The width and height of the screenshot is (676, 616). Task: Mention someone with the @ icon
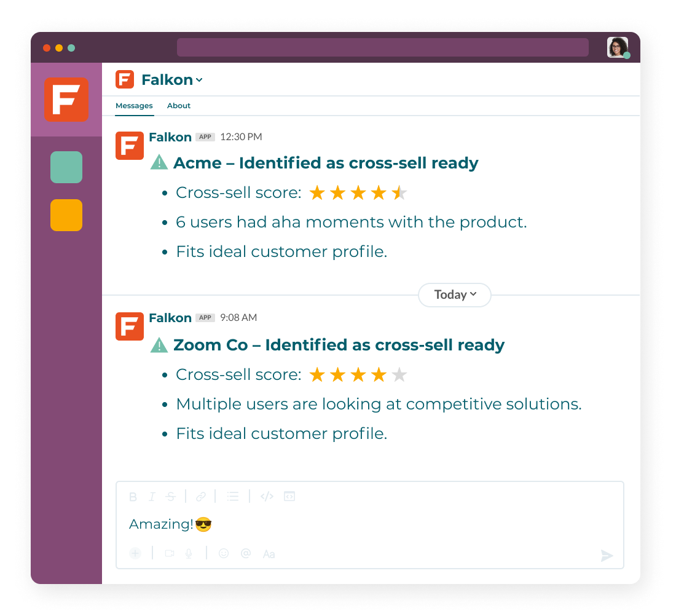click(246, 553)
